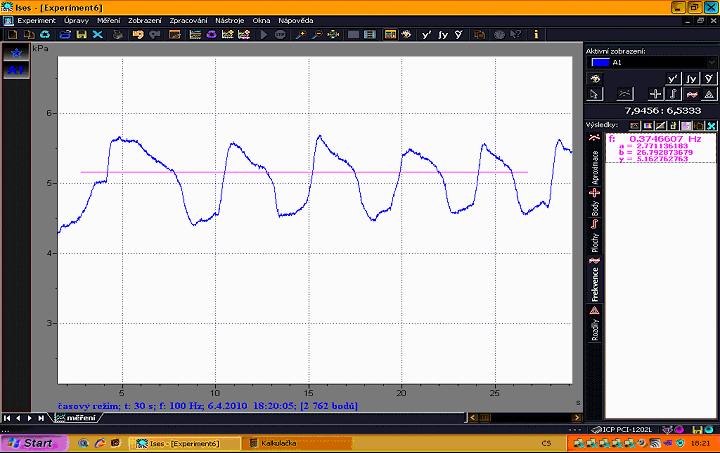Click the green play measurement button
Screen dimensions: 720x453
(x=264, y=34)
